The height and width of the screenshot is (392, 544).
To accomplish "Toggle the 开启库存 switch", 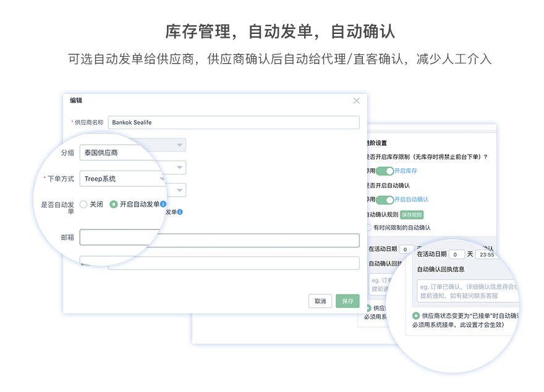I will (x=385, y=171).
